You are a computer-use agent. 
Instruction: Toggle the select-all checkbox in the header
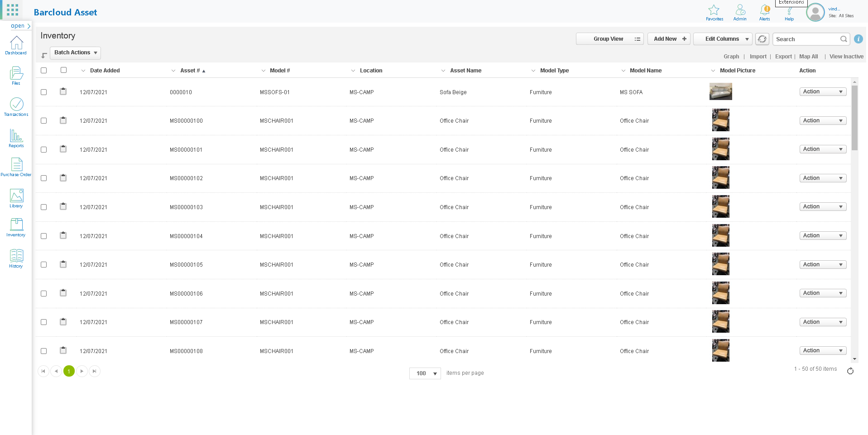pos(44,71)
